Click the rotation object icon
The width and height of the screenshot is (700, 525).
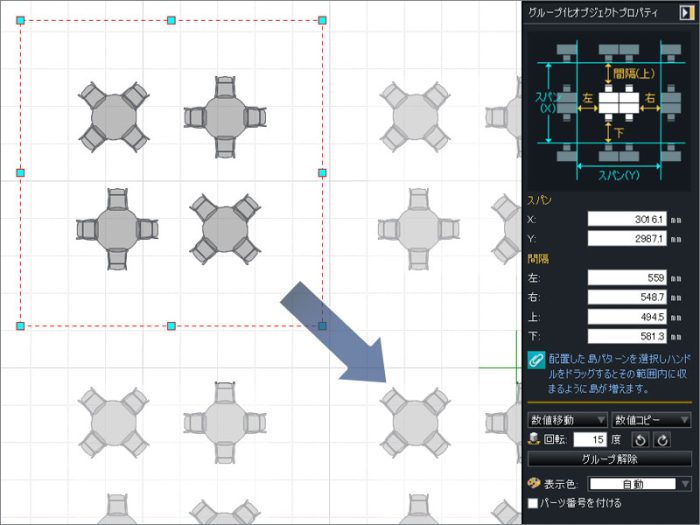tap(533, 439)
